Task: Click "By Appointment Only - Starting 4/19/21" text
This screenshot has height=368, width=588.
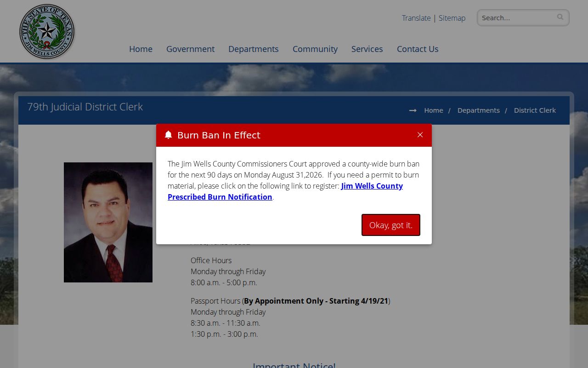Action: click(316, 301)
